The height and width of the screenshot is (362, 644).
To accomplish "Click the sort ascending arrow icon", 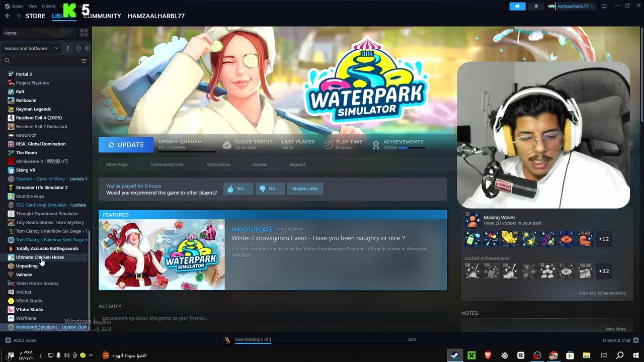I will pyautogui.click(x=68, y=48).
